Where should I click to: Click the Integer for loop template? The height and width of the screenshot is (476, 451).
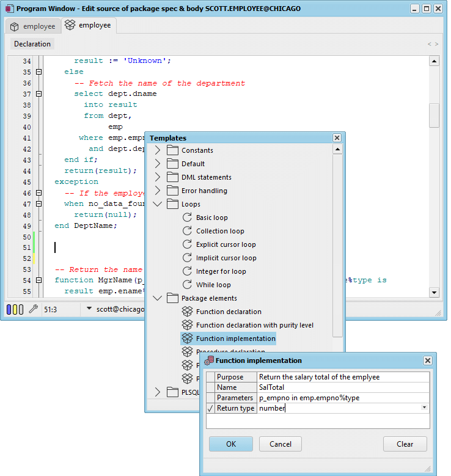[x=221, y=271]
